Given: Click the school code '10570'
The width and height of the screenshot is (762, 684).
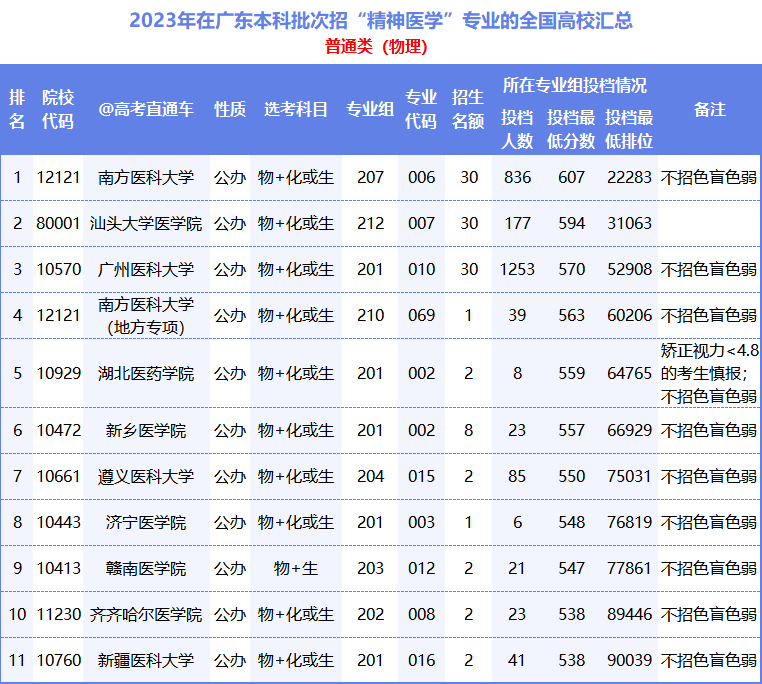Looking at the screenshot, I should click(58, 269).
